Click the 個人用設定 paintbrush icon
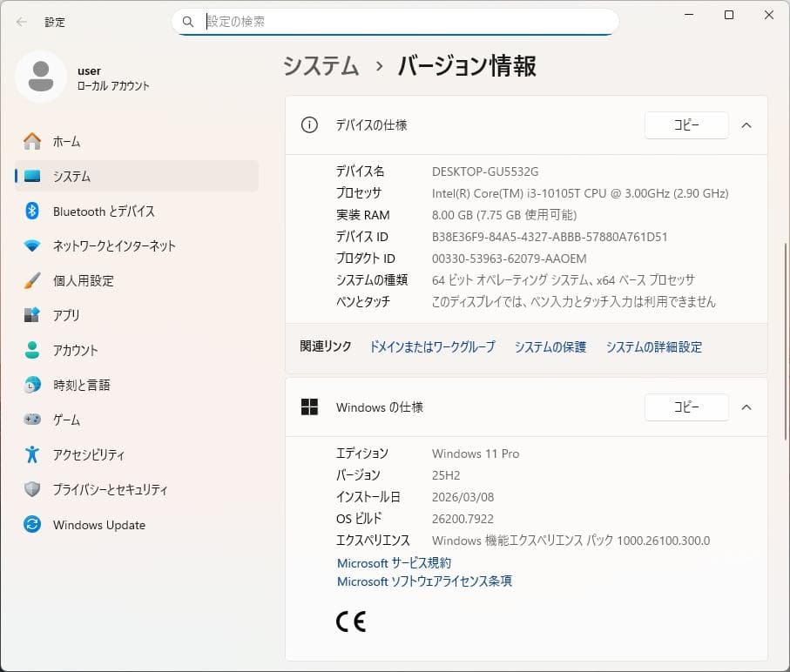 pyautogui.click(x=32, y=280)
